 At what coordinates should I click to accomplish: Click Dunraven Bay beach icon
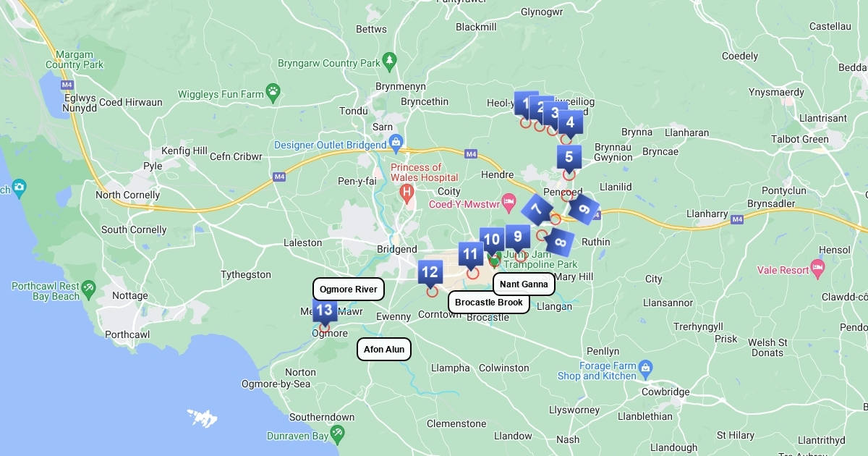click(337, 433)
